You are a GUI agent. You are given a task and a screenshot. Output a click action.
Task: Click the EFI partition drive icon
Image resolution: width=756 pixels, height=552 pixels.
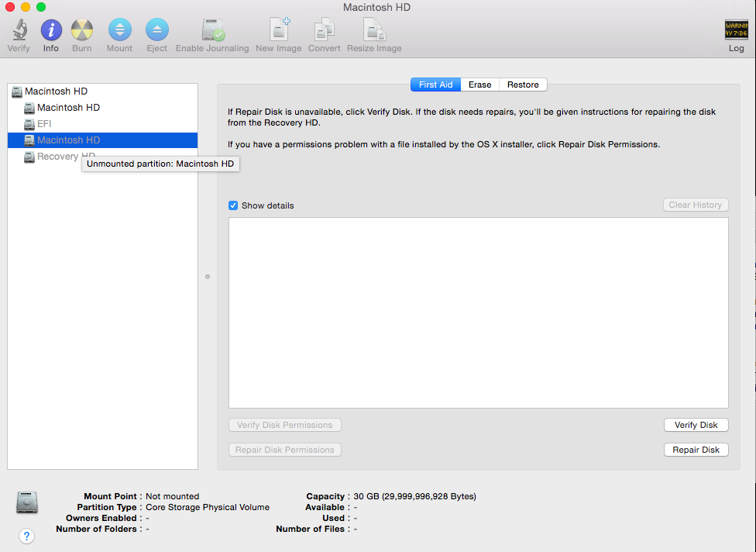29,124
